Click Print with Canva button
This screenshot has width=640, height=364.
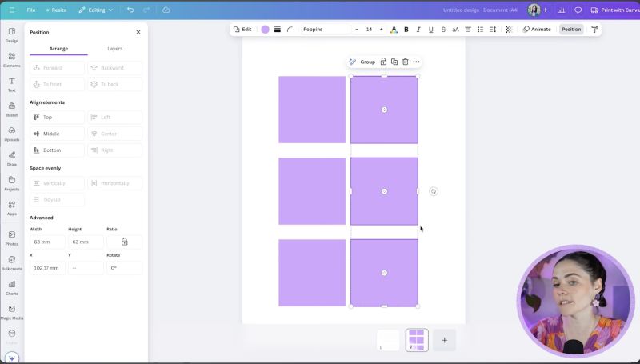point(614,10)
